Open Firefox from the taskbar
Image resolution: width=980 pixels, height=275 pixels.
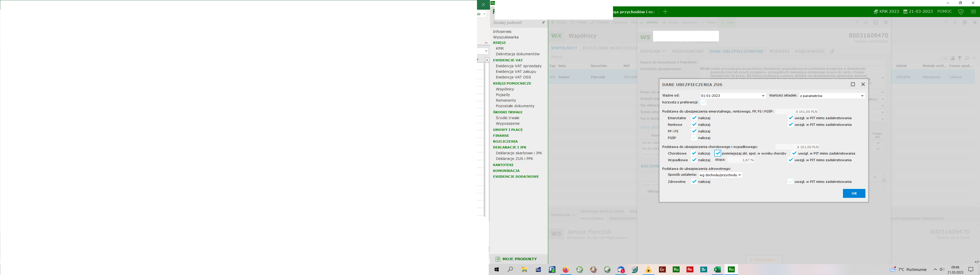[566, 270]
